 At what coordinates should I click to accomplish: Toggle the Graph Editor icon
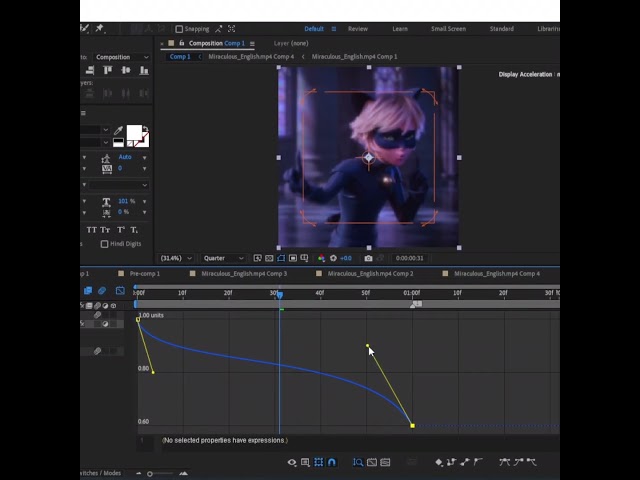click(x=120, y=291)
